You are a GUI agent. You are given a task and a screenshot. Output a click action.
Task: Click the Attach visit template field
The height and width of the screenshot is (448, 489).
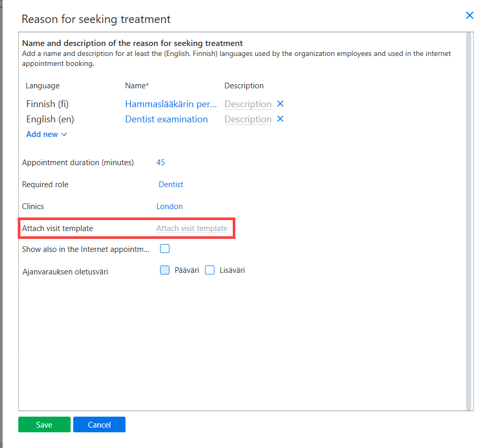click(192, 228)
